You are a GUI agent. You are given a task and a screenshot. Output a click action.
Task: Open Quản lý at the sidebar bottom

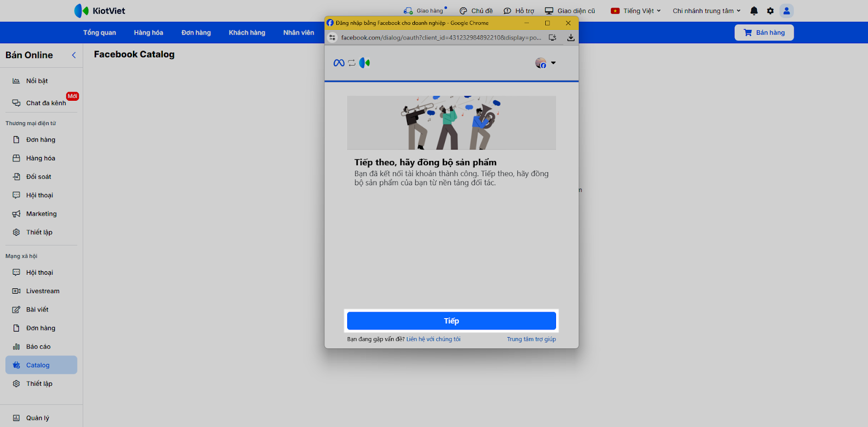coord(41,418)
